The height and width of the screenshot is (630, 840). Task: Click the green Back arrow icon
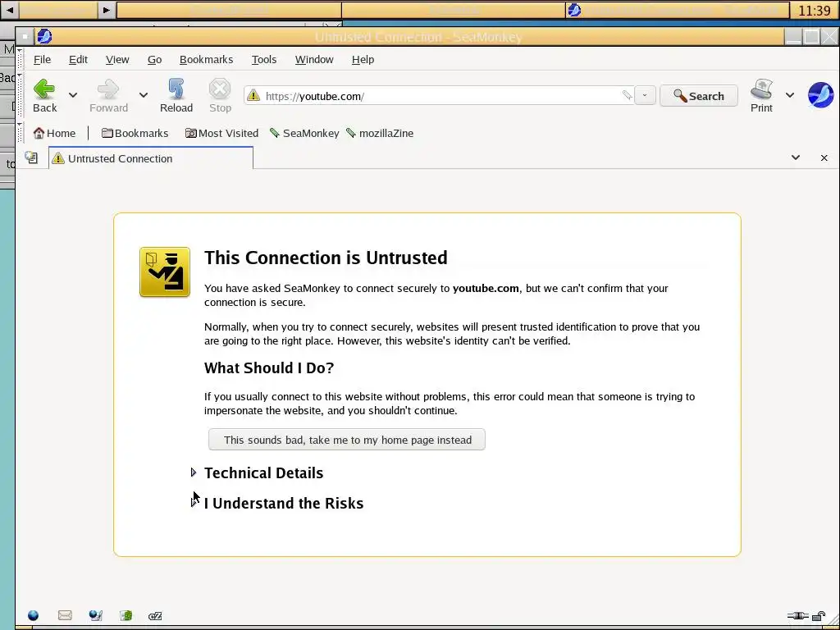point(44,89)
